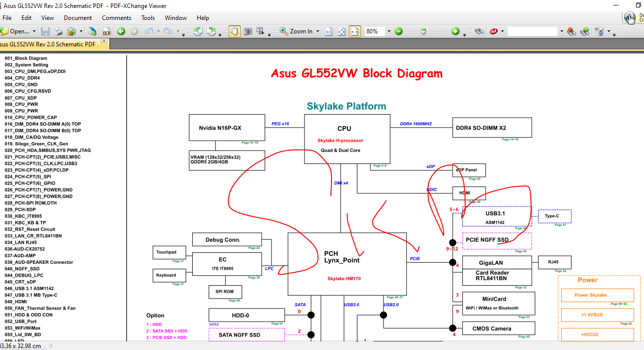This screenshot has height=350, width=644.
Task: Open the Zoom In tool dropdown arrow
Action: click(318, 31)
